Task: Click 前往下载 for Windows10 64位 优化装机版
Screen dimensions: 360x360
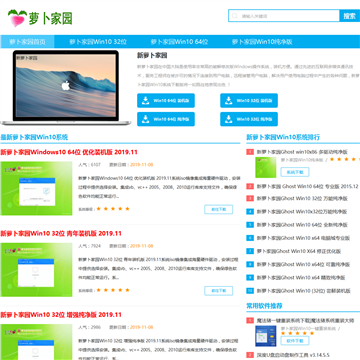Action: pyautogui.click(x=218, y=209)
